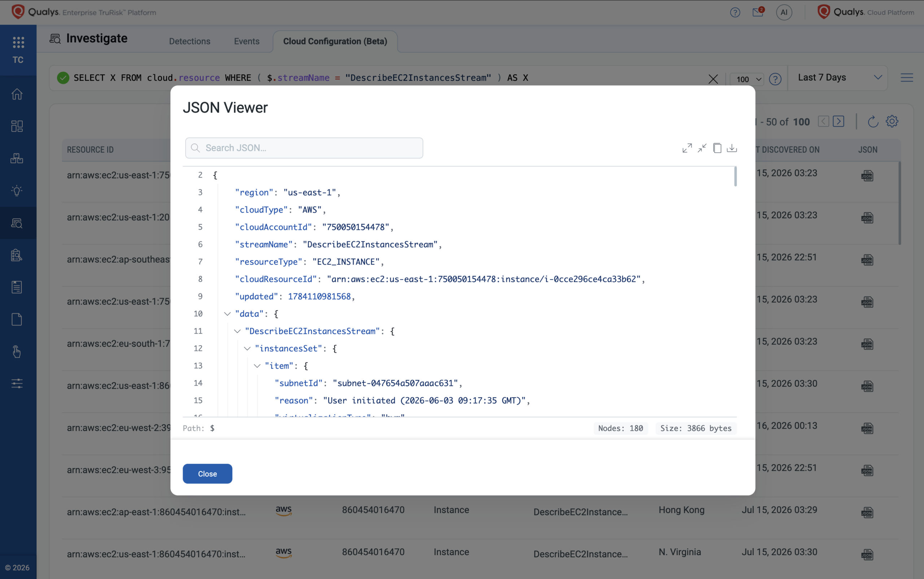The width and height of the screenshot is (924, 579).
Task: Go to Home in the sidebar
Action: (x=17, y=94)
